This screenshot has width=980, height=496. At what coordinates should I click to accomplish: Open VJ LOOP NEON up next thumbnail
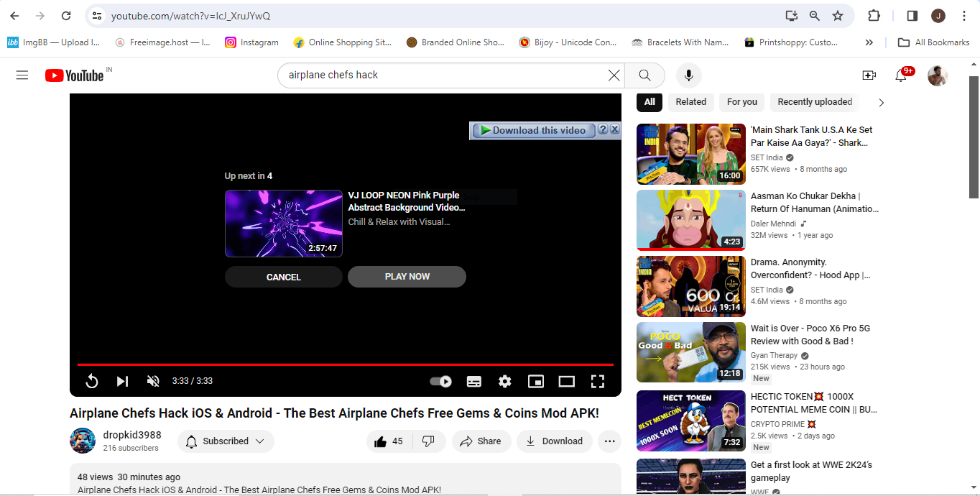pyautogui.click(x=284, y=224)
